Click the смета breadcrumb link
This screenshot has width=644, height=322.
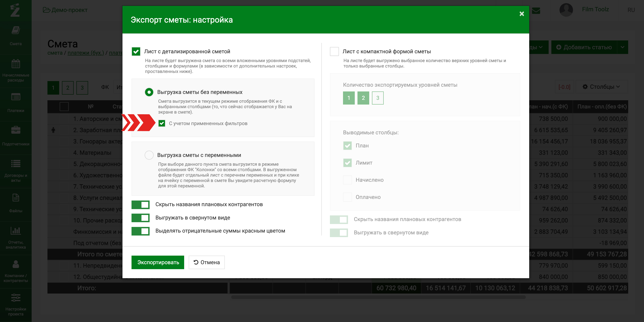55,53
